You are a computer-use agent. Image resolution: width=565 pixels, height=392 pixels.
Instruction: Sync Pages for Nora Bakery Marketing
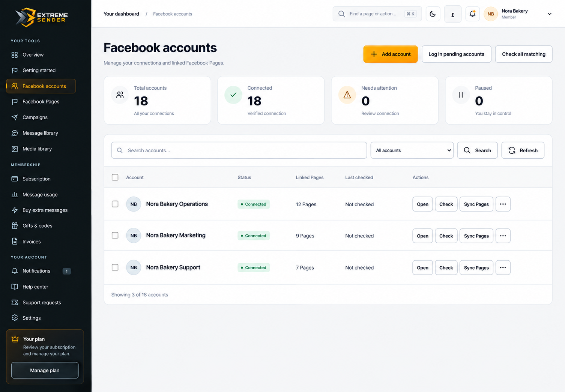coord(476,236)
